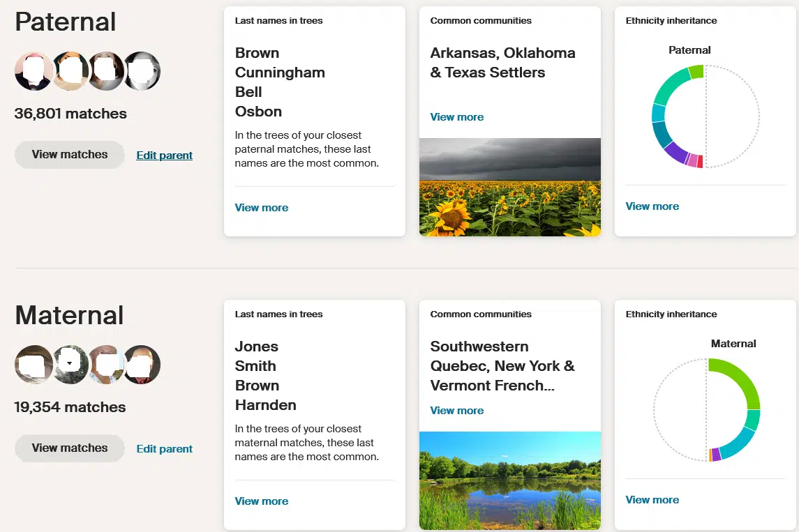Click the Paternal ethnicity donut chart
799x532 pixels.
705,116
